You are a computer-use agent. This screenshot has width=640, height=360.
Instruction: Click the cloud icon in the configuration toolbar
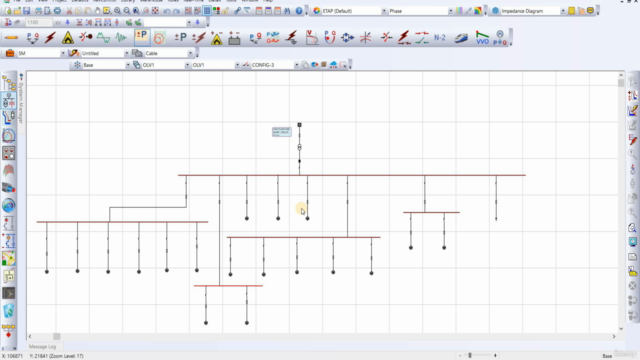[333, 65]
